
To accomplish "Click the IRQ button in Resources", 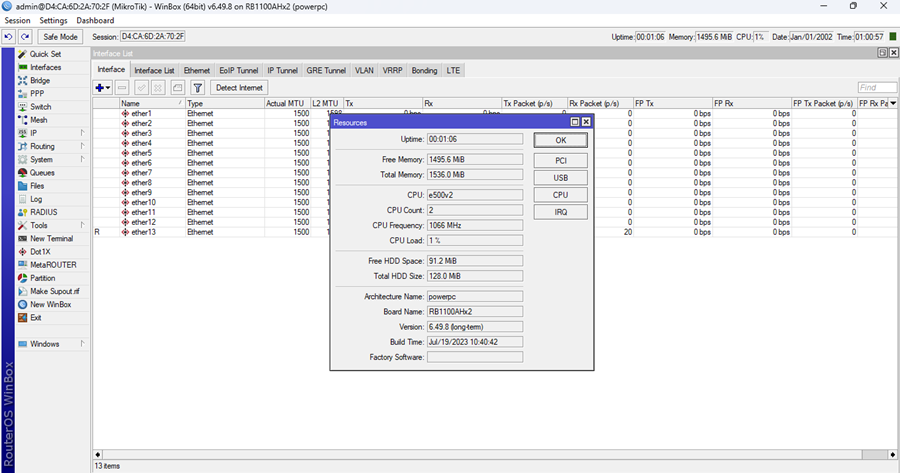I will click(561, 212).
